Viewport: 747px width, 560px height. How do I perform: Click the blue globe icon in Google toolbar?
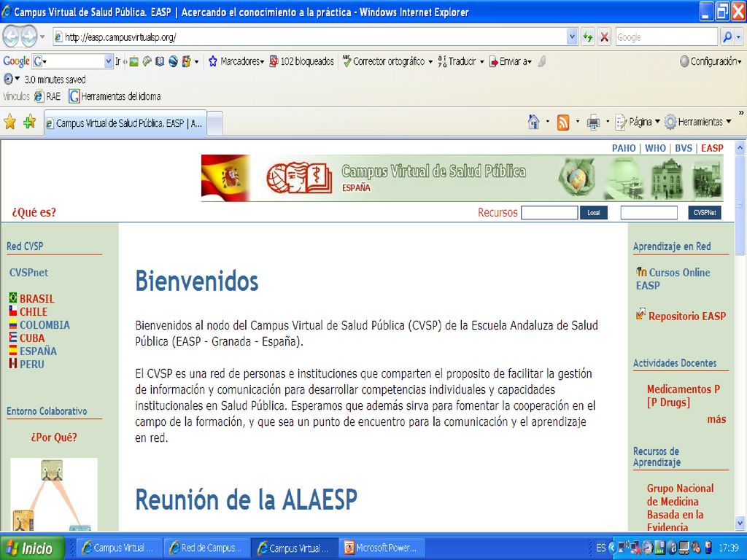coord(174,61)
